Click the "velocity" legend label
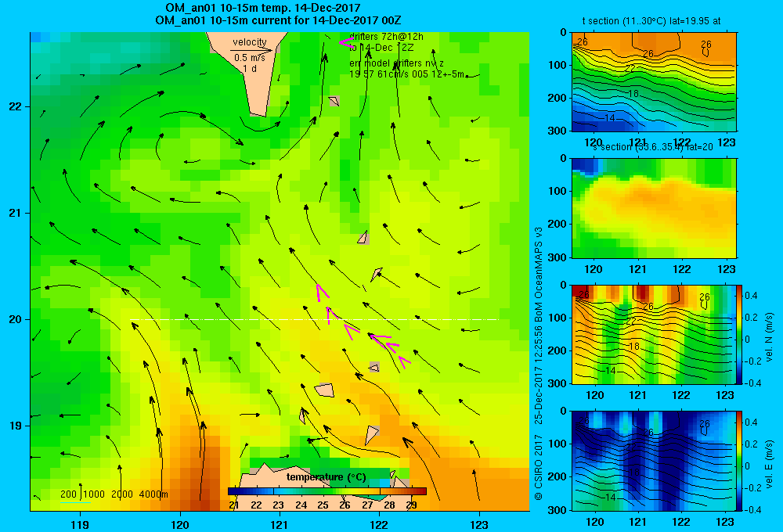 250,42
